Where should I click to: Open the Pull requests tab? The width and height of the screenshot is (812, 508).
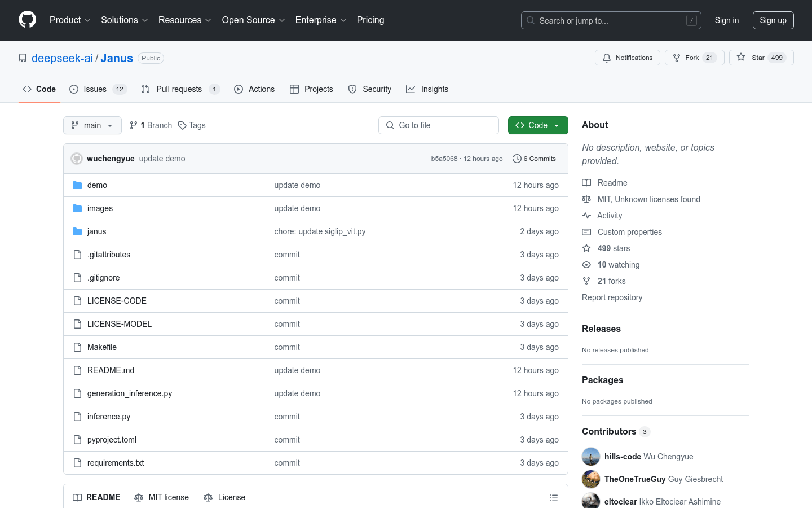[179, 89]
